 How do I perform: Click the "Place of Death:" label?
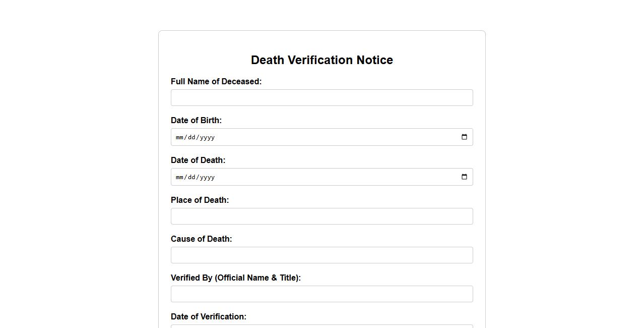pos(200,200)
